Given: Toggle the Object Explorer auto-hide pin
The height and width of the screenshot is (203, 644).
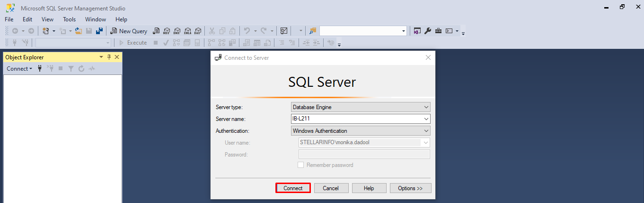Looking at the screenshot, I should pyautogui.click(x=109, y=57).
